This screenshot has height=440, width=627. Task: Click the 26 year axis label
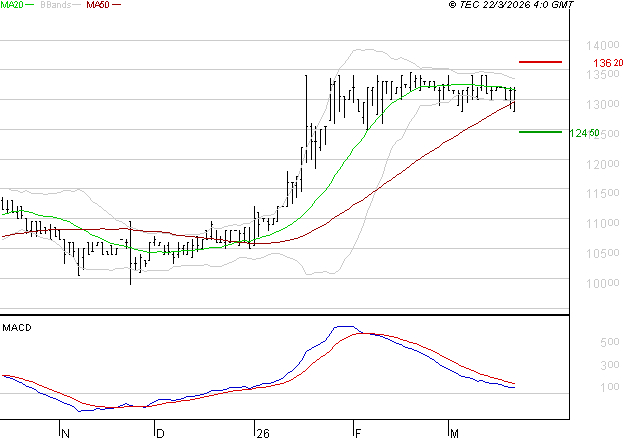pyautogui.click(x=263, y=434)
